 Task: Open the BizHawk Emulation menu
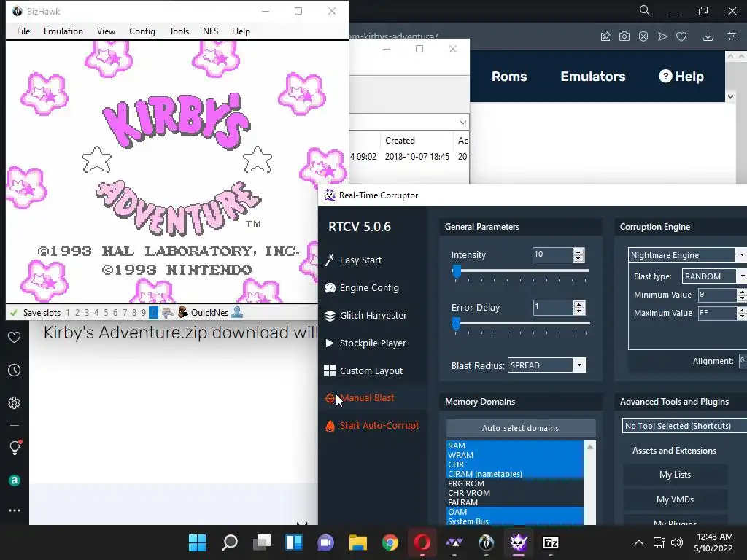click(63, 31)
